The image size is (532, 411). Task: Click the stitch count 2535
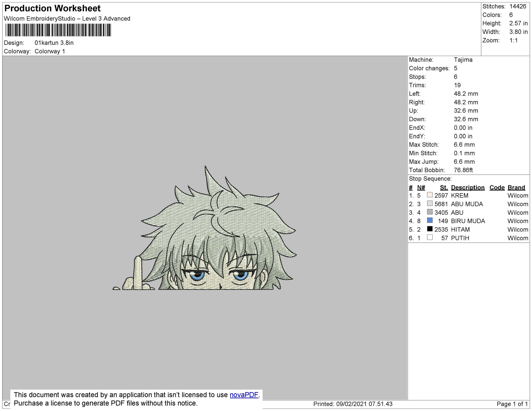tap(441, 230)
